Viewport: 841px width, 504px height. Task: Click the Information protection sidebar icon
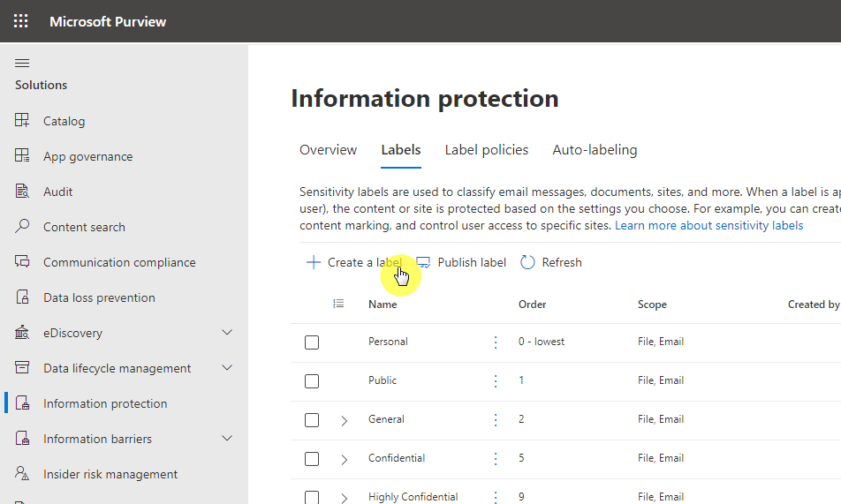pos(22,403)
